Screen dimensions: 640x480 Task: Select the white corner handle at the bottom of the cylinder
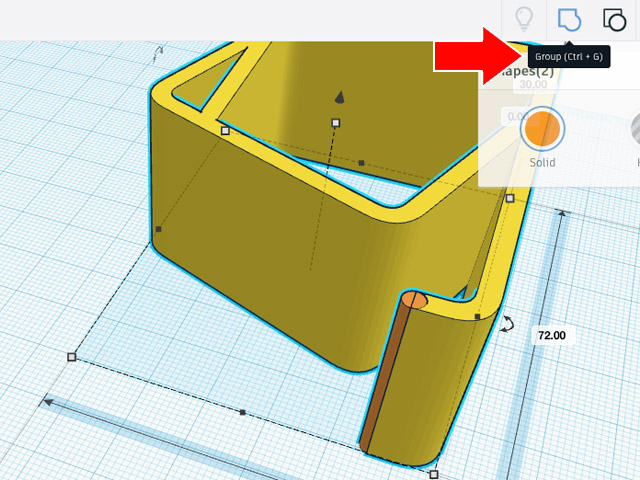(x=434, y=474)
